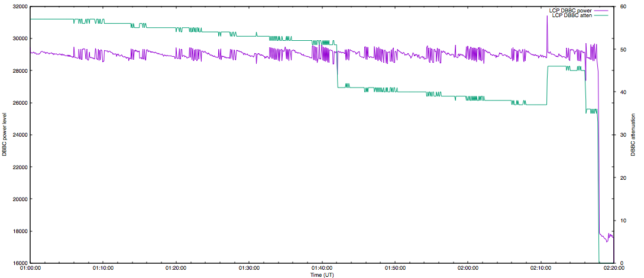Click the 16000 power level tick label
644x278 pixels.
click(19, 263)
